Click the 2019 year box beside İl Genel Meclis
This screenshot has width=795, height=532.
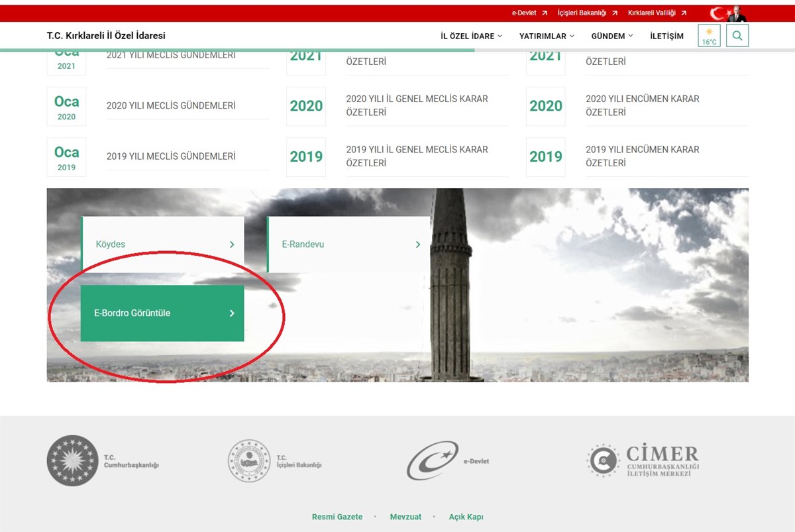point(306,157)
